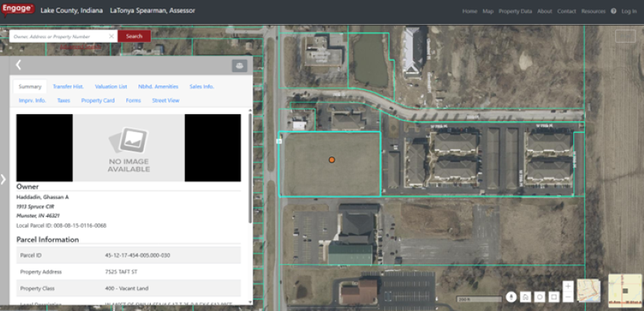This screenshot has height=311, width=644.
Task: Click LaTonya Spearman, Assessor header text
Action: coord(152,10)
